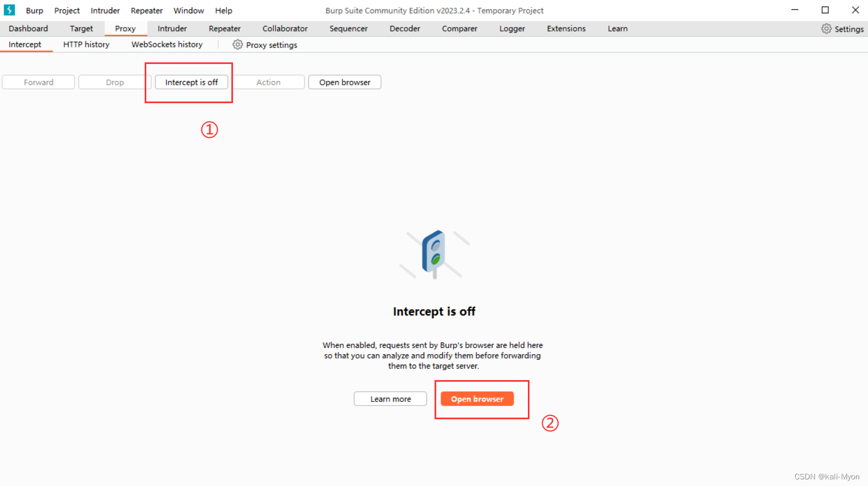Minimize the Burp Suite window
This screenshot has width=868, height=486.
(x=795, y=10)
